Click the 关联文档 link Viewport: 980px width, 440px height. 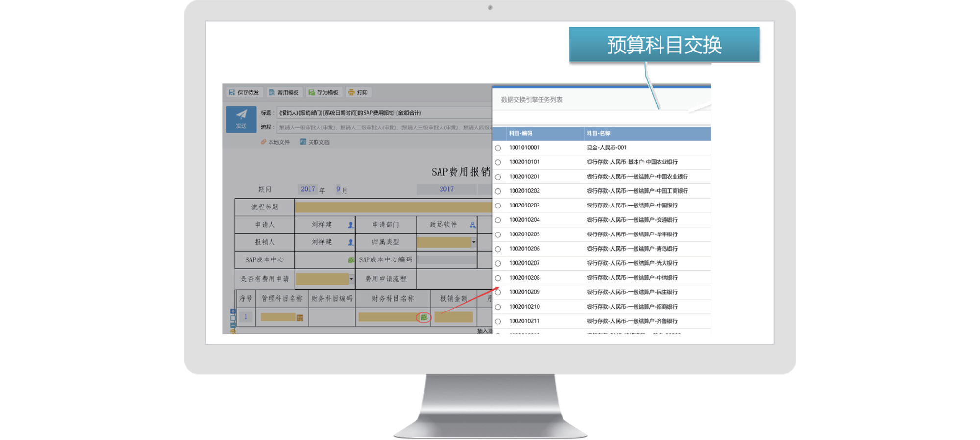[315, 142]
